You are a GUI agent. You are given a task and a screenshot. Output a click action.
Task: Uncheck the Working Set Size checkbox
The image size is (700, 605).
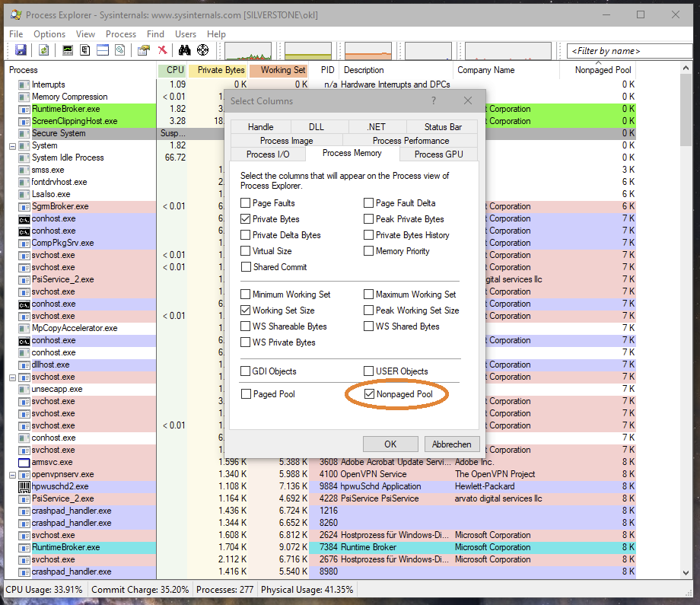(245, 310)
